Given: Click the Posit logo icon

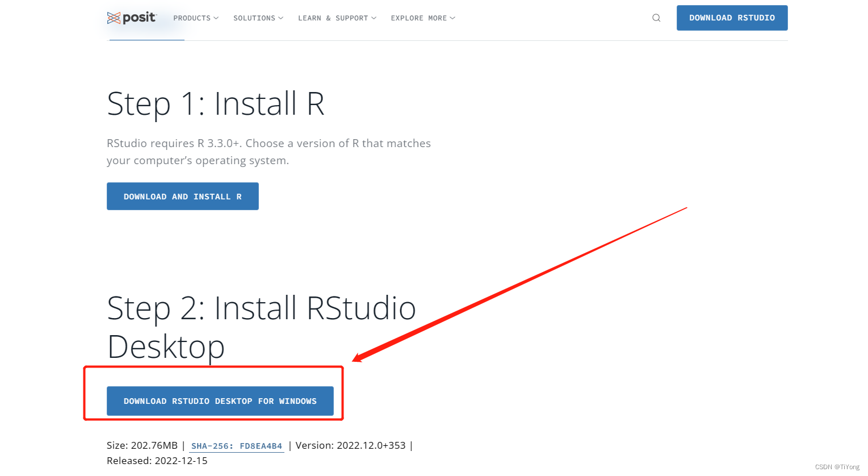Looking at the screenshot, I should pyautogui.click(x=113, y=18).
